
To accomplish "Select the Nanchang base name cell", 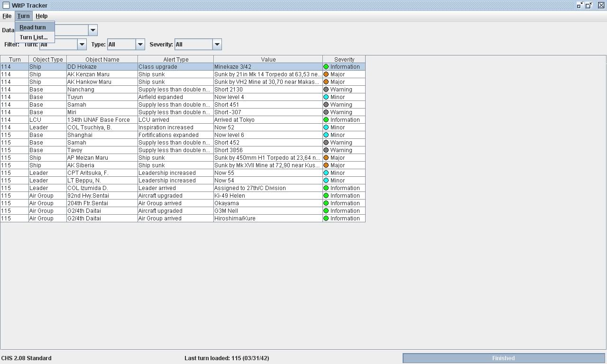I will click(102, 90).
